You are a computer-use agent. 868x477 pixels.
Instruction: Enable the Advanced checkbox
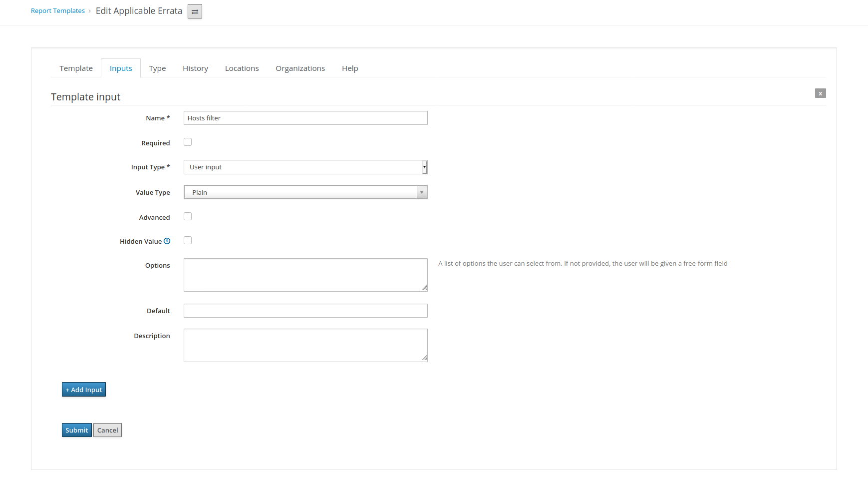pos(188,217)
